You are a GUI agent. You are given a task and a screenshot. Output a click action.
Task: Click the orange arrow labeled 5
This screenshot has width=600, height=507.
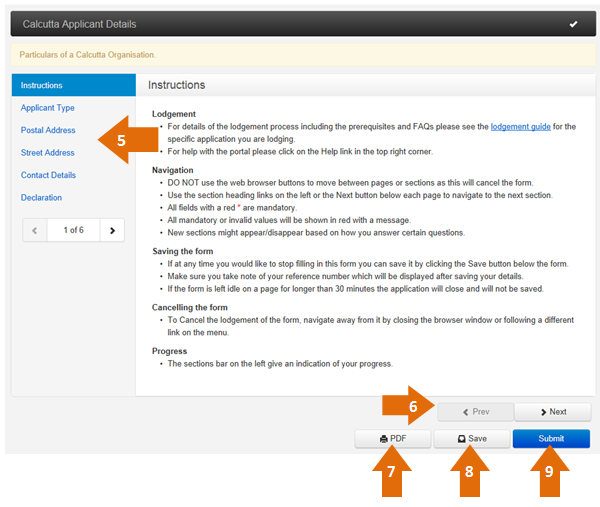point(127,140)
